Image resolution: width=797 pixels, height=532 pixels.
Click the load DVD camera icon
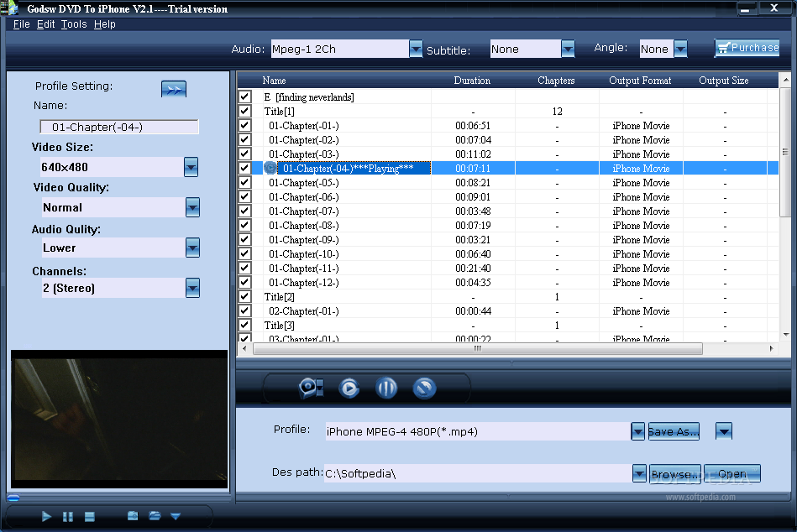point(311,389)
